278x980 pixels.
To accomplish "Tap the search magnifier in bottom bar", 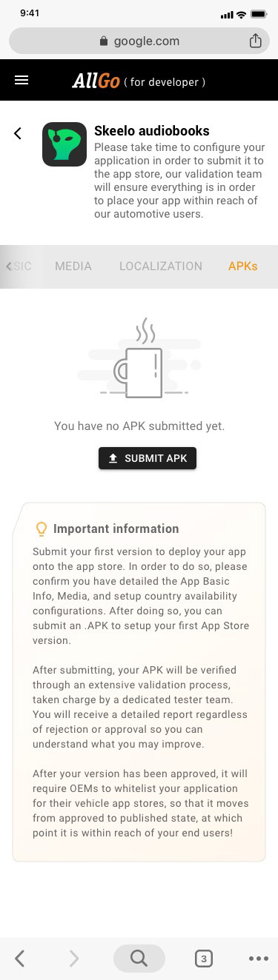I will (x=139, y=959).
